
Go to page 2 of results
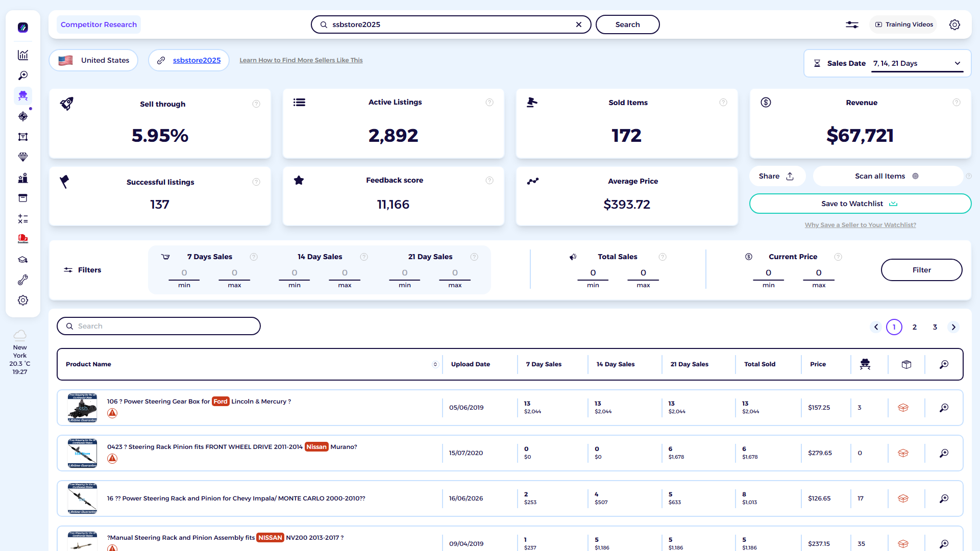915,327
